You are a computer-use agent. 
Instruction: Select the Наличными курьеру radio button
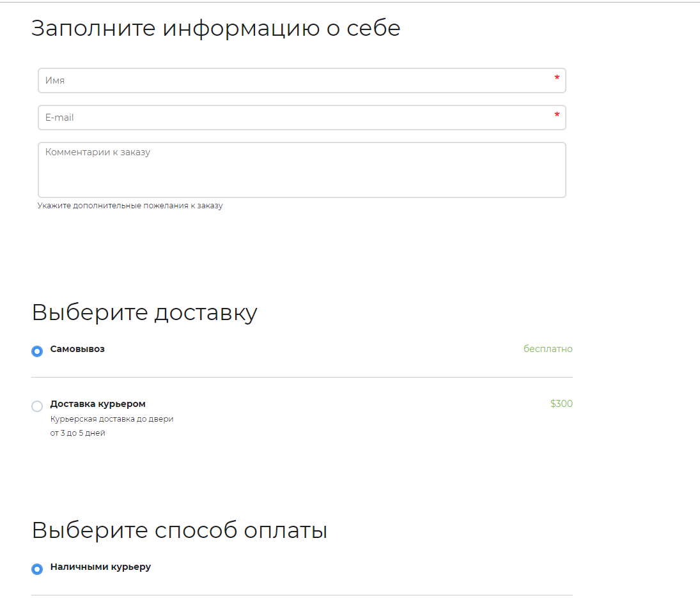(x=37, y=569)
